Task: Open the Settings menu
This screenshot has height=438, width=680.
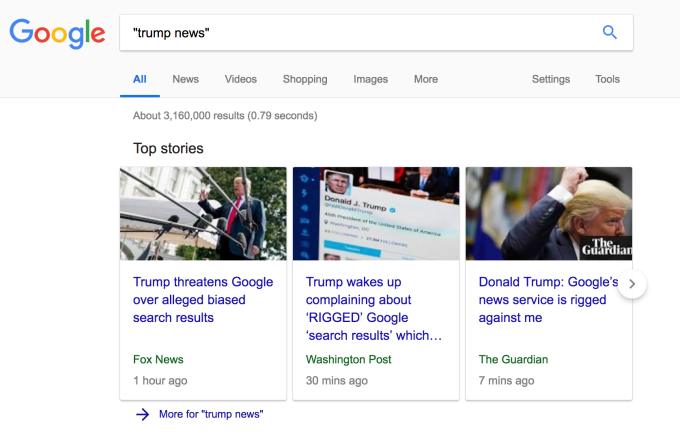Action: pyautogui.click(x=550, y=79)
